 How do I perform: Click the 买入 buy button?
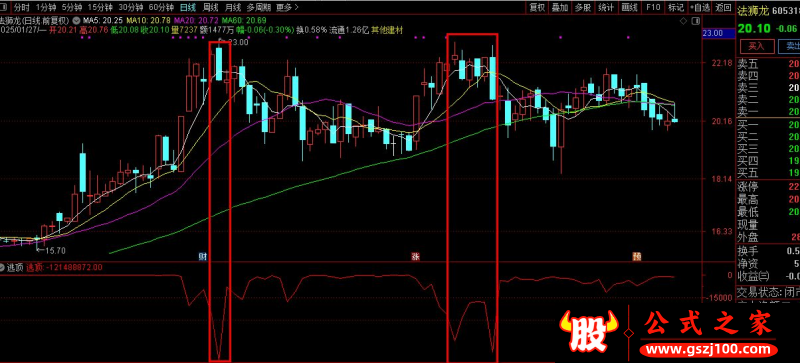tap(756, 46)
